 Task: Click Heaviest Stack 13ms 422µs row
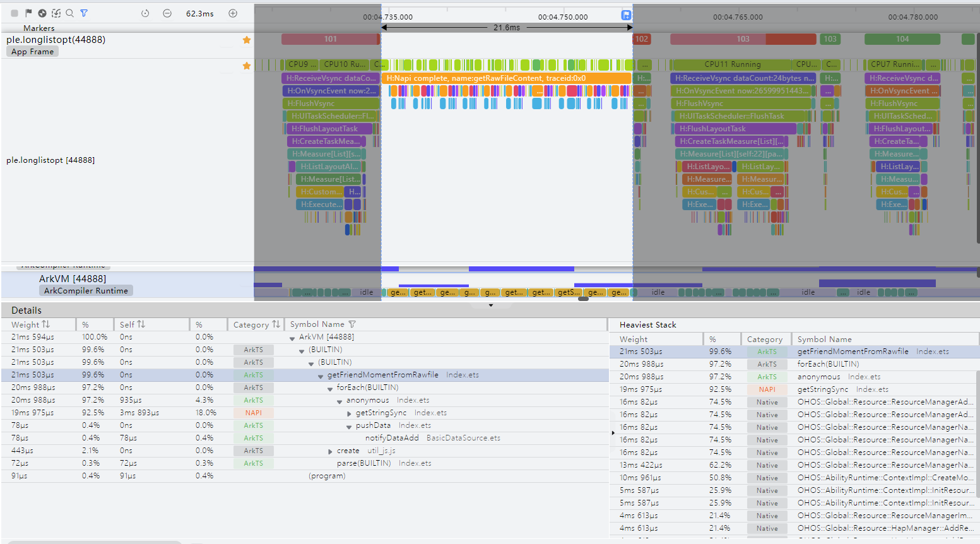(x=794, y=465)
